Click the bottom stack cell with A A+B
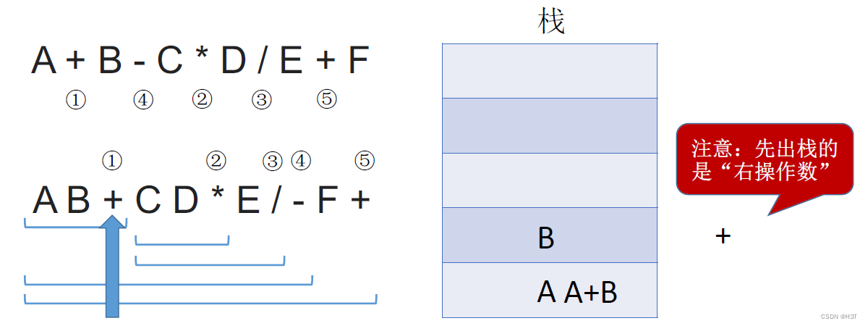Screen dimensions: 868x326 click(550, 290)
